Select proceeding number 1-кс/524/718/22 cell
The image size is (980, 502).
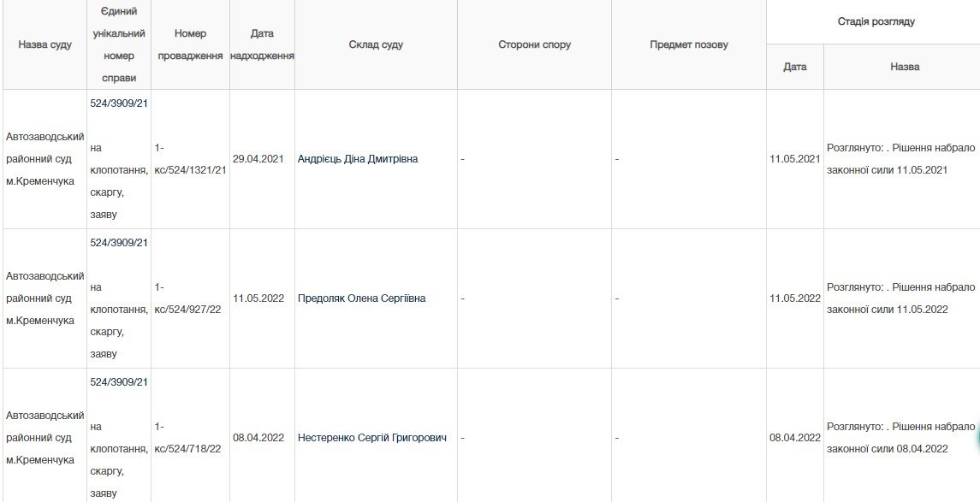pos(190,438)
